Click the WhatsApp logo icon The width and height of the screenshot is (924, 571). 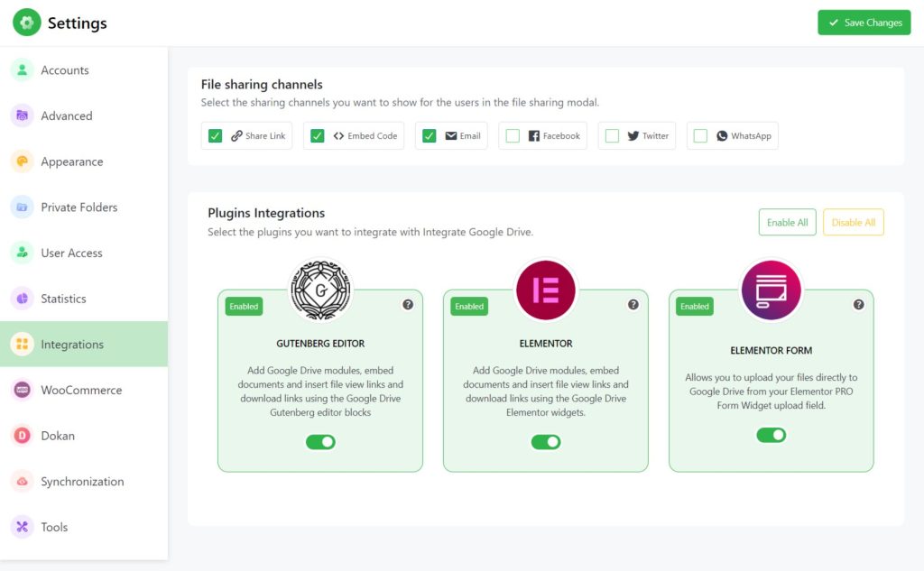[722, 135]
